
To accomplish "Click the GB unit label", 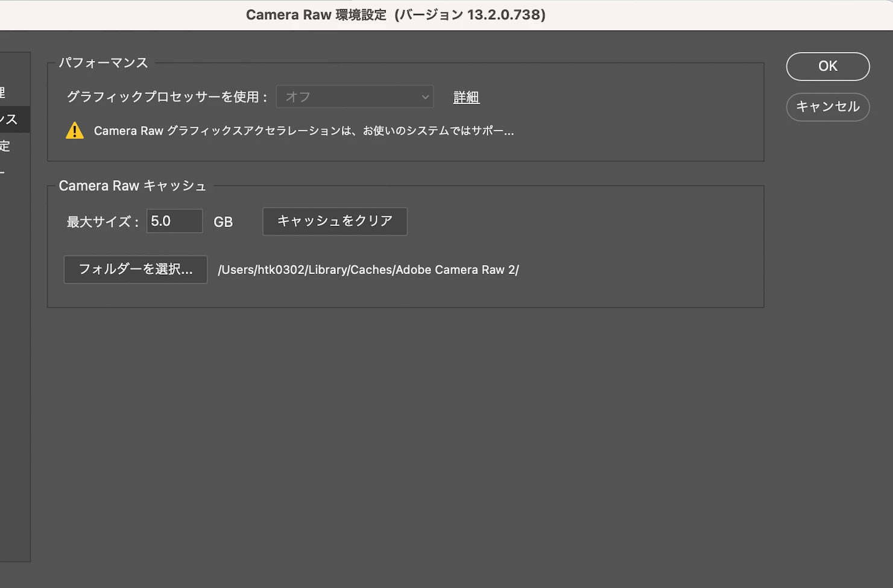I will click(x=223, y=222).
